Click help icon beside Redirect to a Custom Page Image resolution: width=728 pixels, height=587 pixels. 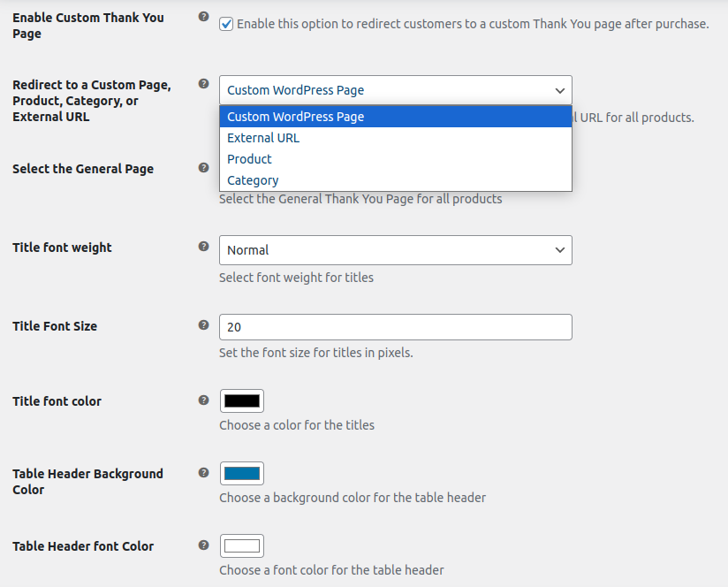204,85
